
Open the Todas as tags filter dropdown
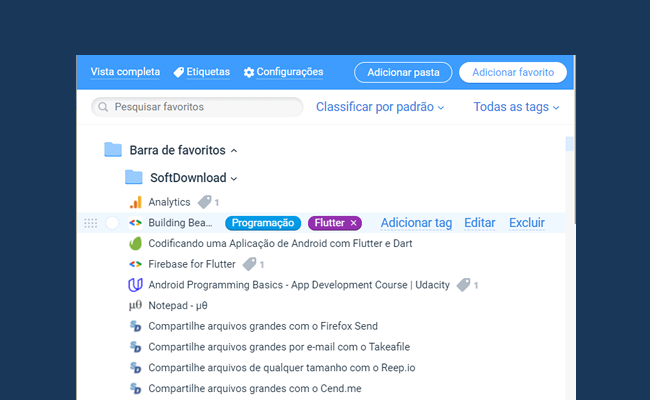pos(517,107)
